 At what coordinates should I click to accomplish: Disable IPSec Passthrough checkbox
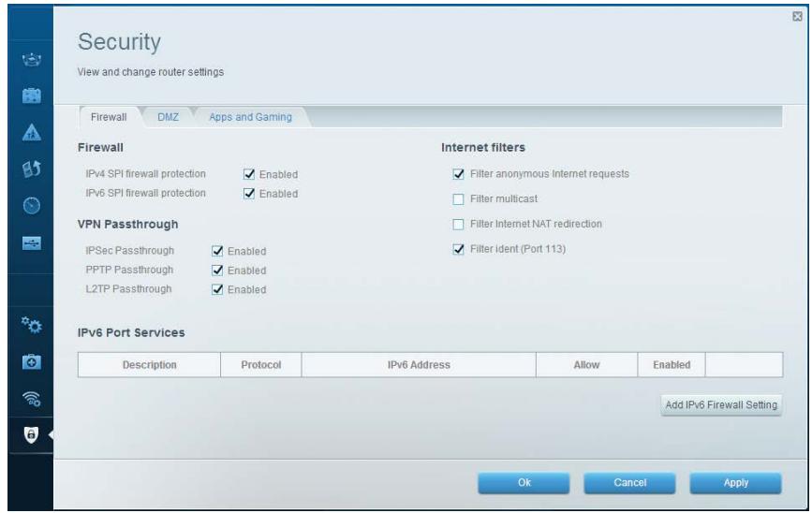pos(217,251)
